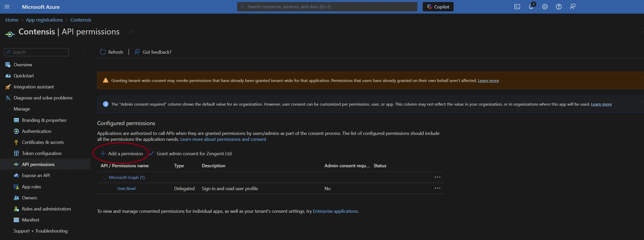Focus the sidebar Search field
644x240 pixels.
click(x=36, y=52)
